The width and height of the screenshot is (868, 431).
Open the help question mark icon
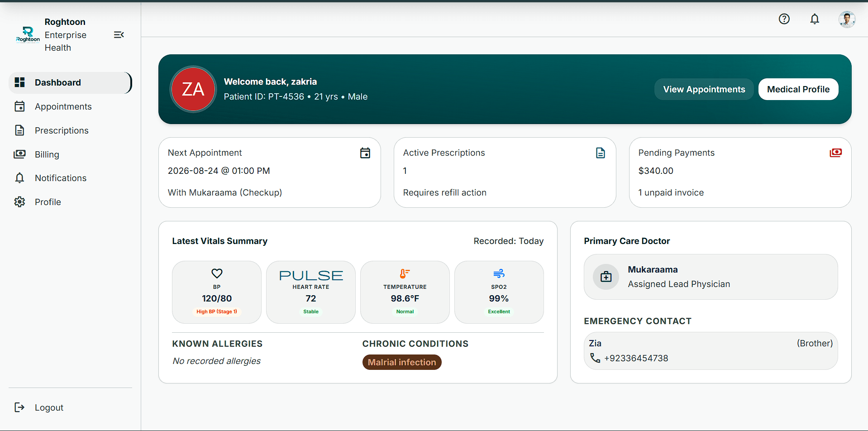click(784, 19)
